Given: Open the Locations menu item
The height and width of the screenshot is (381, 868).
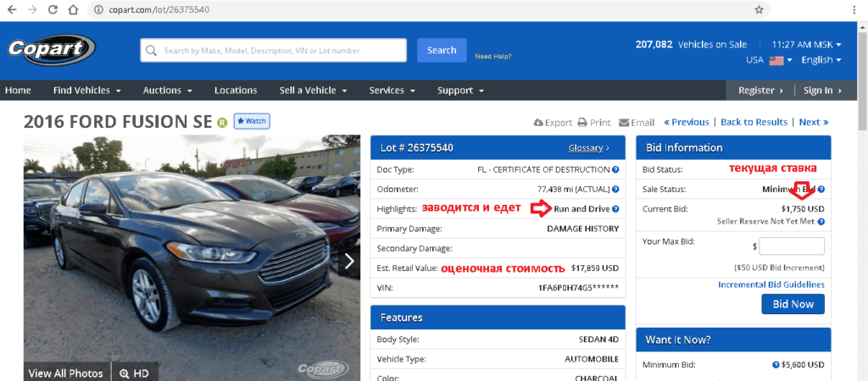Looking at the screenshot, I should 236,91.
